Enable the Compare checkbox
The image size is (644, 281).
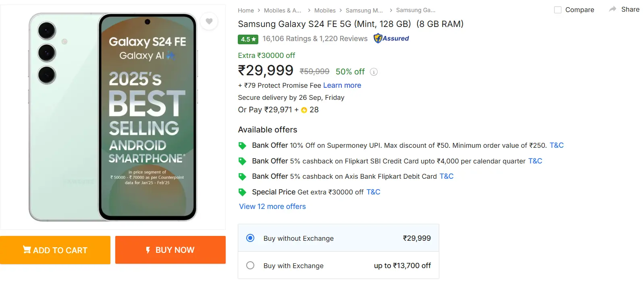point(558,9)
